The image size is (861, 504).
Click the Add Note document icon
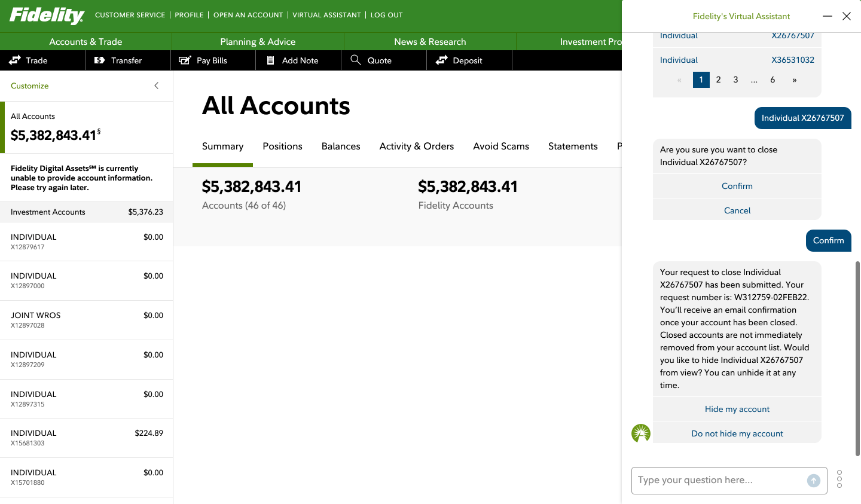tap(270, 60)
